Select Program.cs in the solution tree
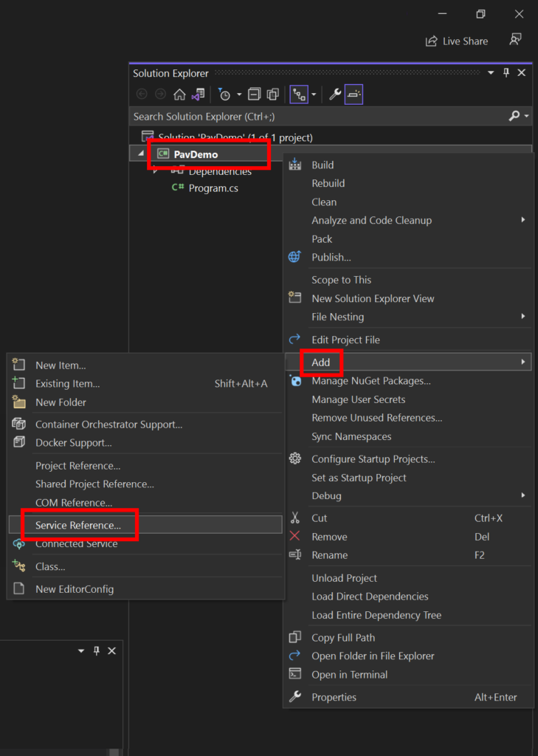This screenshot has height=756, width=538. tap(213, 188)
